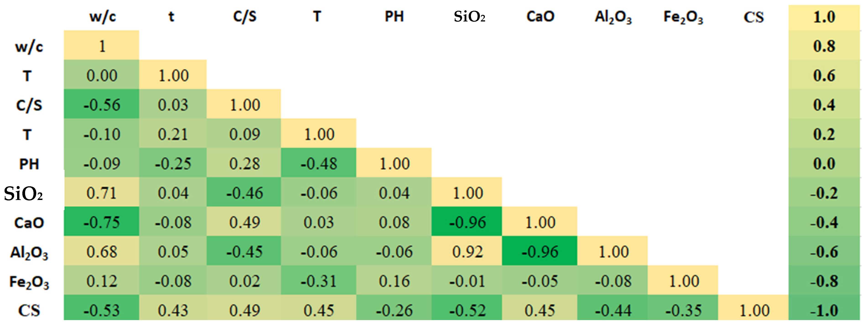Select the 0.68 cell in the Al₂O₃ row
Viewport: 868px width, 326px height.
(101, 252)
